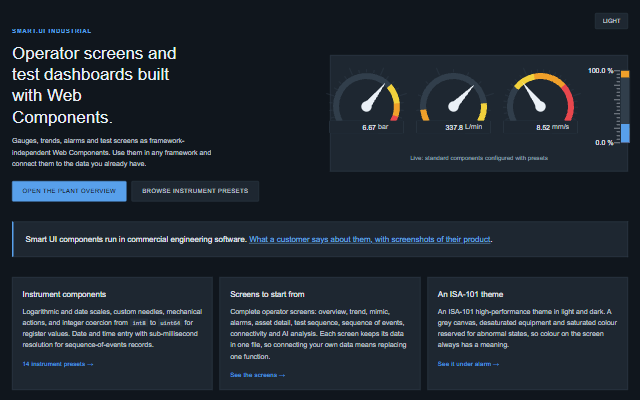The width and height of the screenshot is (640, 400).
Task: Follow the See it under alarm link
Action: [x=468, y=364]
